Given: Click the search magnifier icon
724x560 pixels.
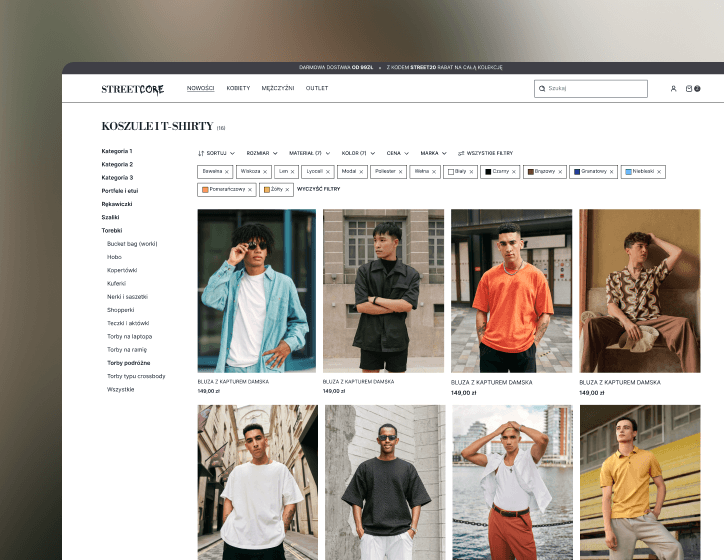Looking at the screenshot, I should tap(542, 89).
